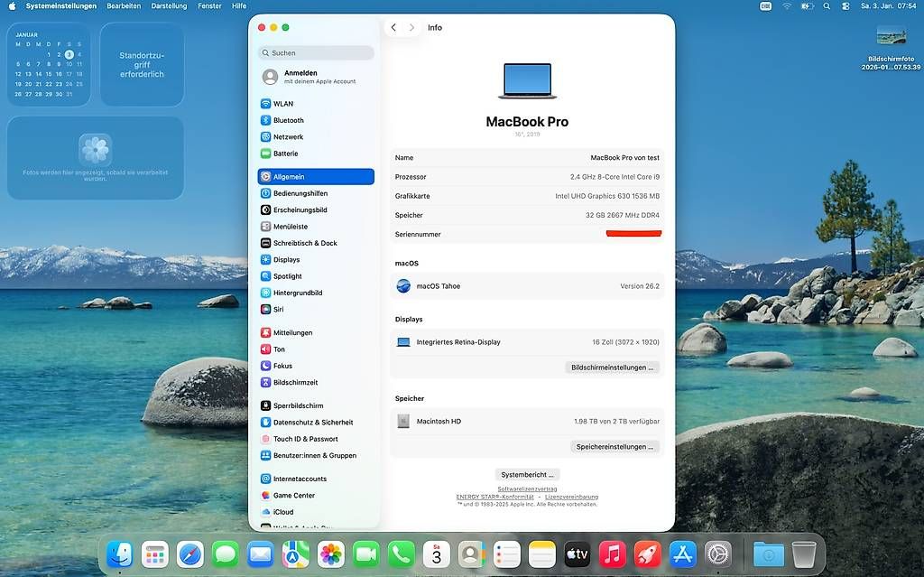
Task: Open Notes from the Dock
Action: [541, 554]
